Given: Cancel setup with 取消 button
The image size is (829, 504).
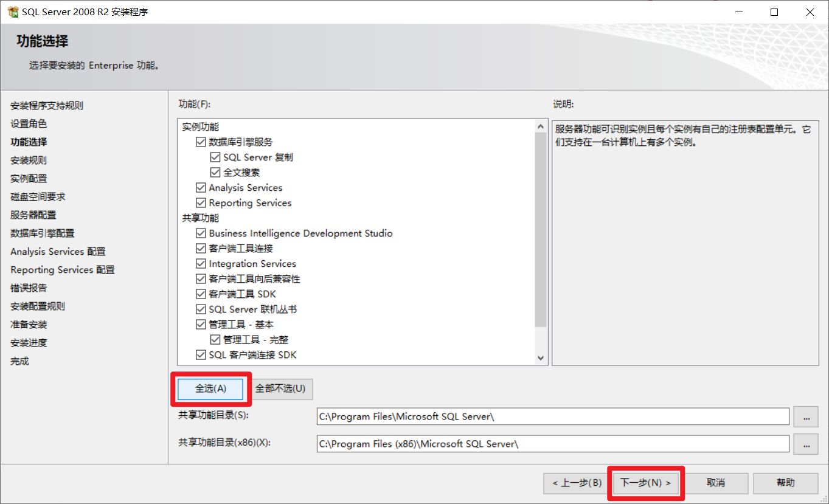Looking at the screenshot, I should point(716,483).
